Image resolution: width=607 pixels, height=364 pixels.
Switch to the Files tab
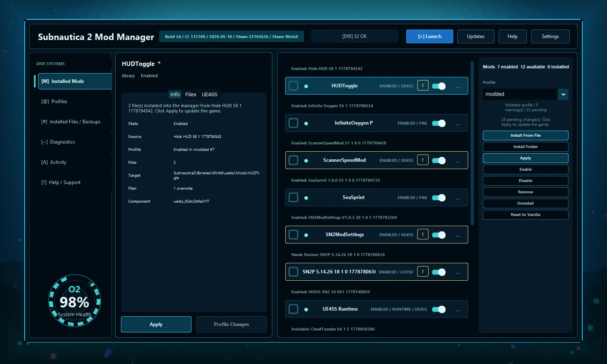[191, 95]
